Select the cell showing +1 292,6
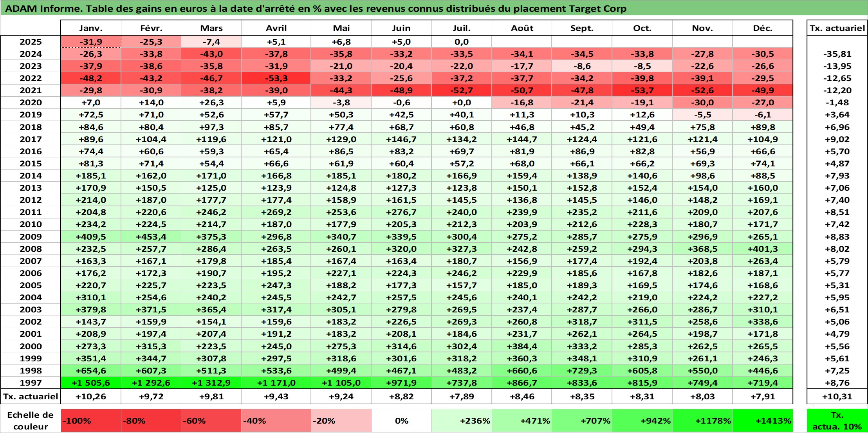Viewport: 868px width, 433px height. [x=151, y=382]
